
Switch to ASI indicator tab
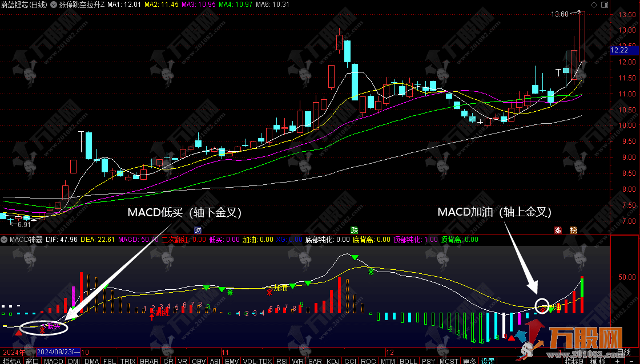(x=215, y=361)
